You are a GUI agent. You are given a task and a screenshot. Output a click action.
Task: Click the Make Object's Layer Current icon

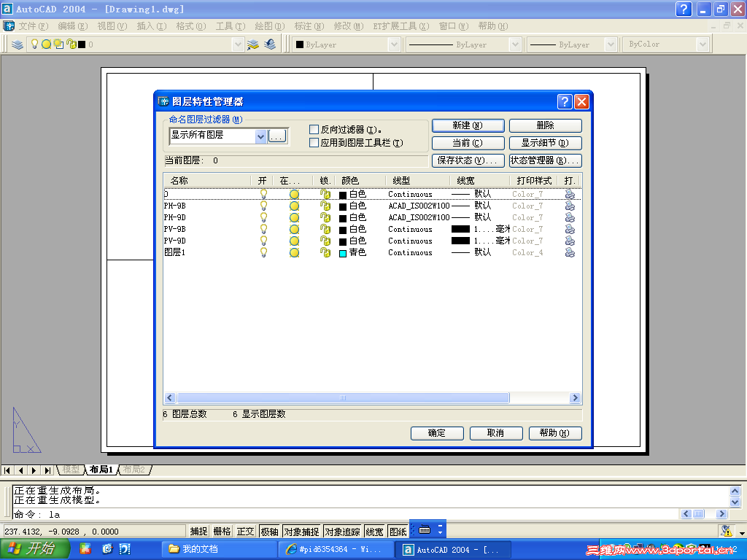253,44
